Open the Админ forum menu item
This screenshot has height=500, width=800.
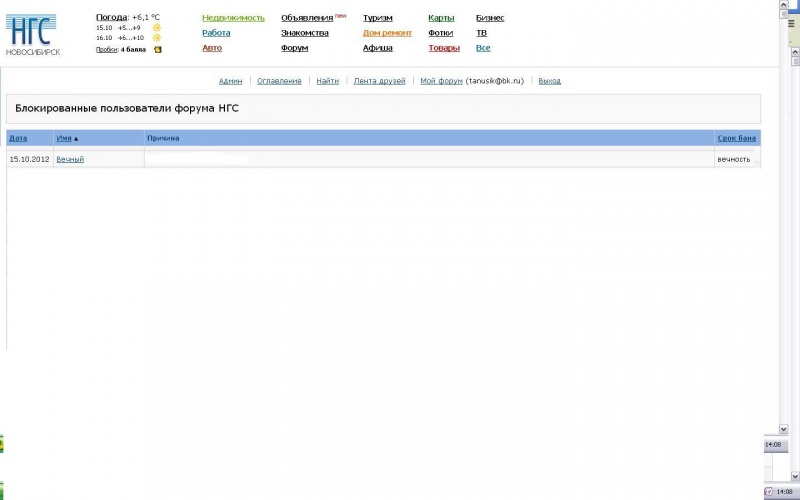230,81
